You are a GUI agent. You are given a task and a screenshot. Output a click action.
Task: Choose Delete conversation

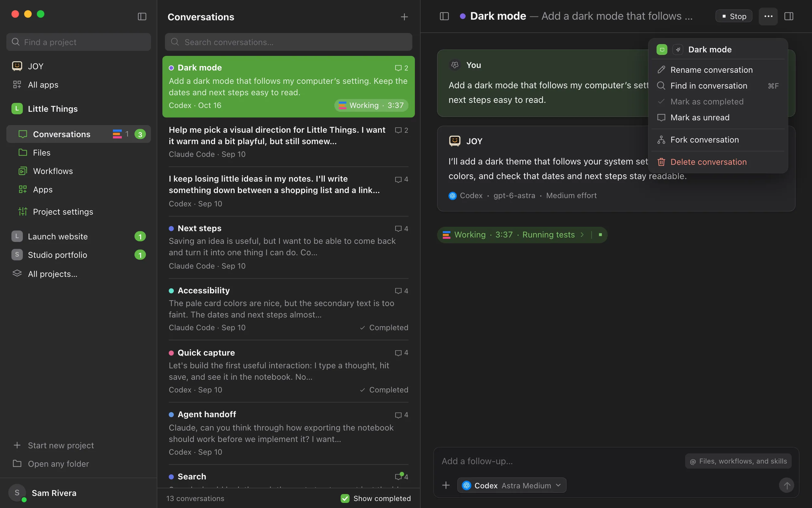tap(718, 162)
